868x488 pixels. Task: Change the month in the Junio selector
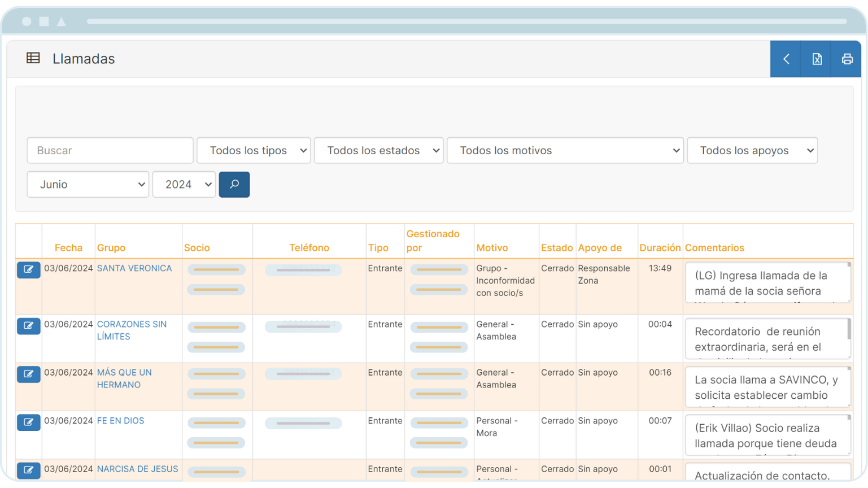[x=88, y=184]
